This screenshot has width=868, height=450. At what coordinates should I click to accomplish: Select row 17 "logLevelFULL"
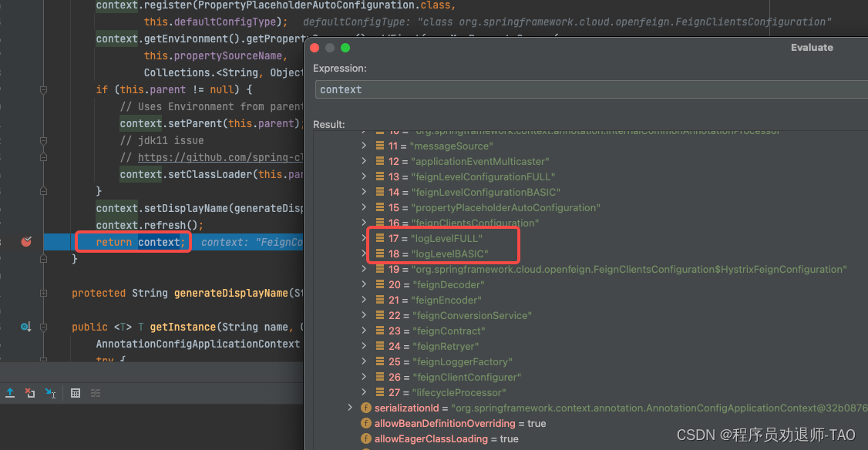(435, 239)
